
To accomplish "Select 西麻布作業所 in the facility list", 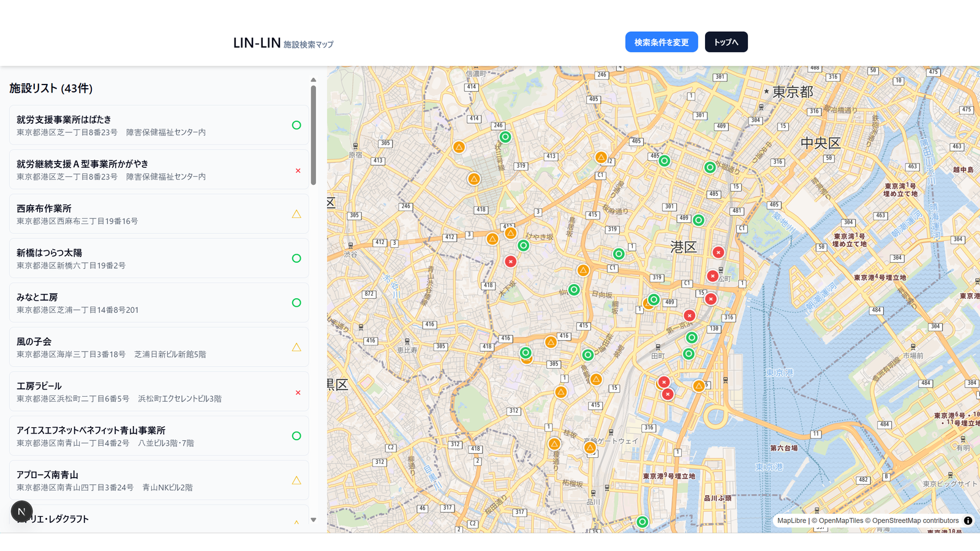I will click(x=159, y=214).
